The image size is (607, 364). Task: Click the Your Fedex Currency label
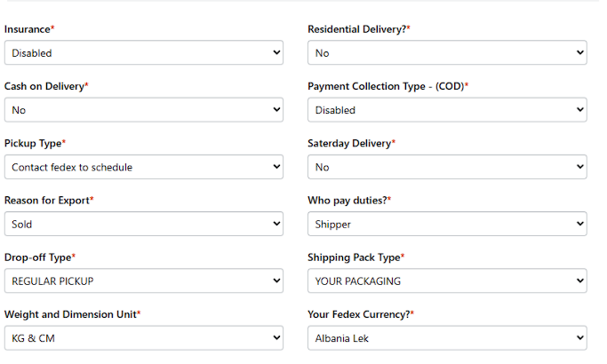point(361,314)
